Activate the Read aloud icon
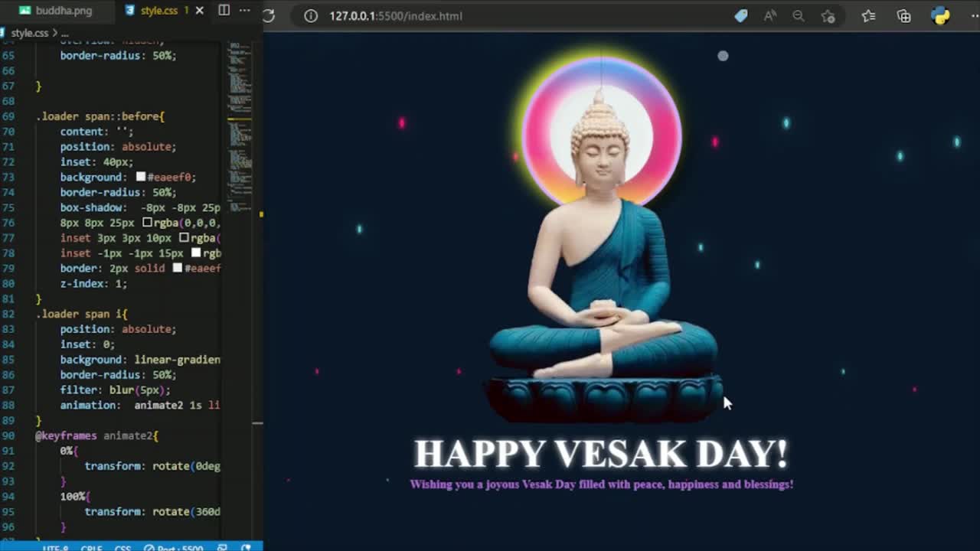 click(x=769, y=15)
